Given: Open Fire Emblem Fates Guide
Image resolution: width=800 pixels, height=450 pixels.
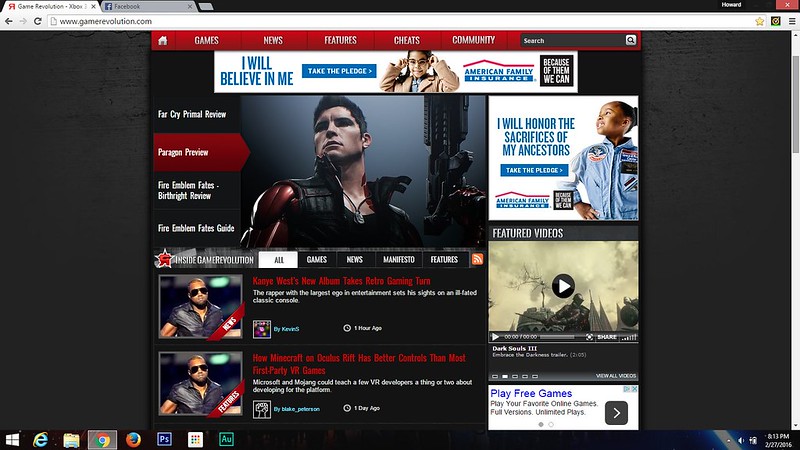Looking at the screenshot, I should (196, 228).
